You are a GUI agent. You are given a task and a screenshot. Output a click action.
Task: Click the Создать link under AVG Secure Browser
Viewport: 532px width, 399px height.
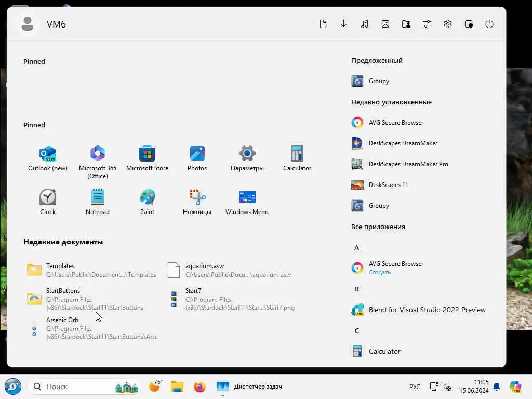click(x=380, y=272)
